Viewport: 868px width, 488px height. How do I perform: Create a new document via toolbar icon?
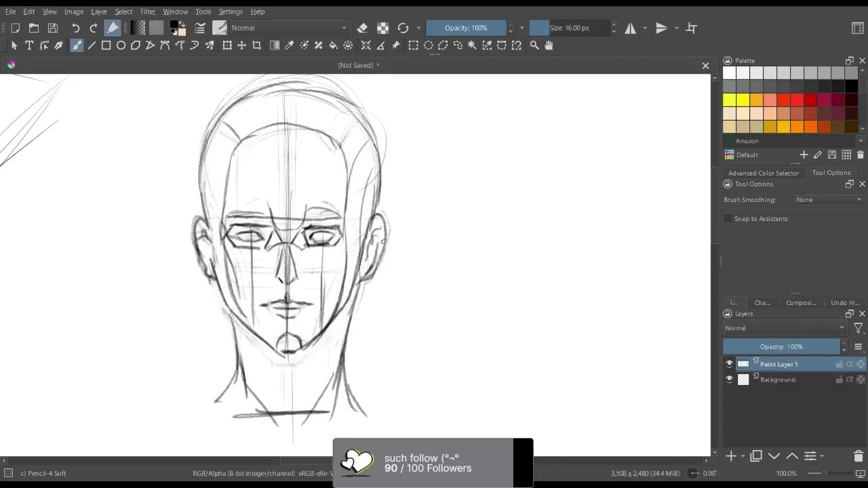pyautogui.click(x=15, y=28)
